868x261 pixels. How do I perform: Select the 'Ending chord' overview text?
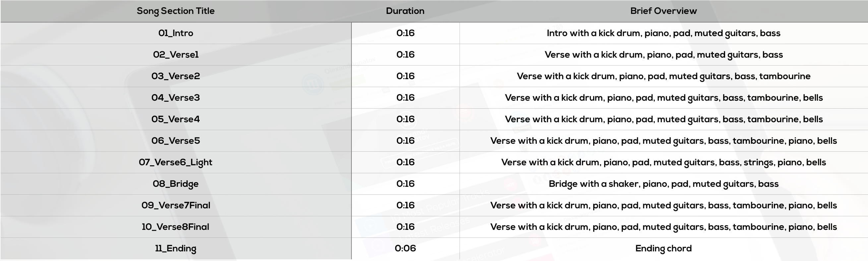[x=663, y=249]
